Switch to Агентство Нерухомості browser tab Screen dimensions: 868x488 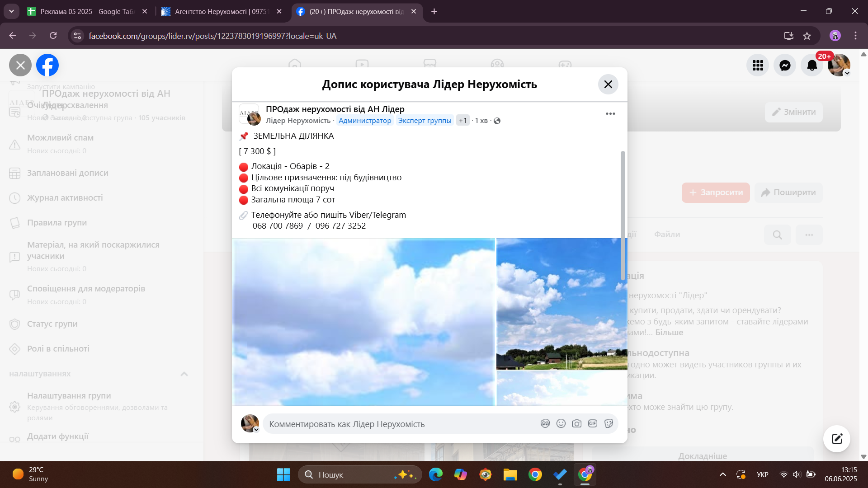pos(219,11)
